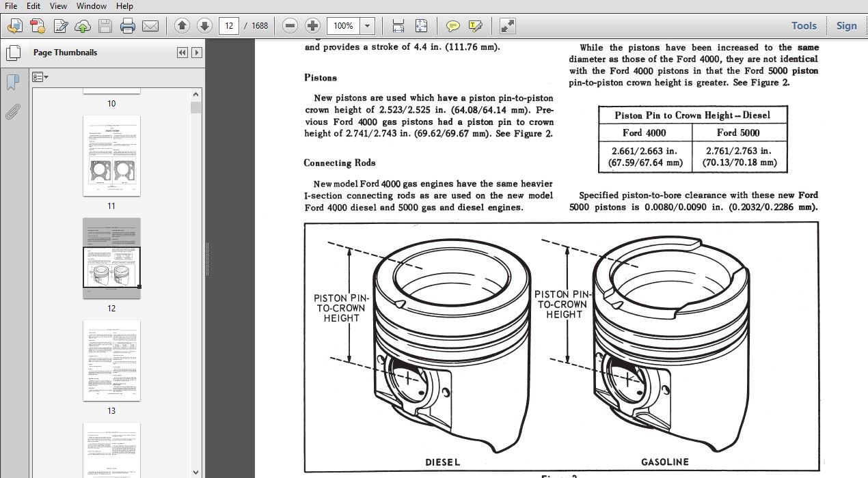Open thumbnail options menu dropdown
Viewport: 868px width, 478px height.
pyautogui.click(x=40, y=77)
